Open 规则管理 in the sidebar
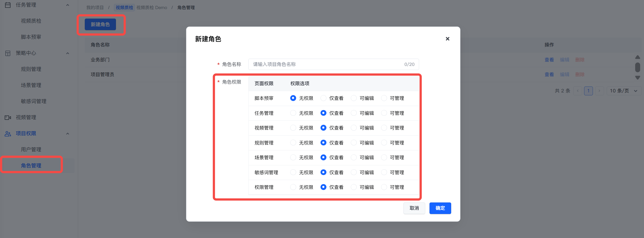The width and height of the screenshot is (644, 238). tap(31, 69)
